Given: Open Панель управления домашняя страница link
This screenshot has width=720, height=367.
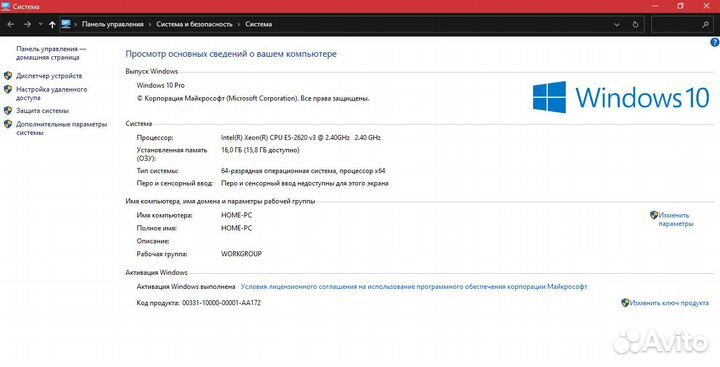Looking at the screenshot, I should [x=51, y=53].
